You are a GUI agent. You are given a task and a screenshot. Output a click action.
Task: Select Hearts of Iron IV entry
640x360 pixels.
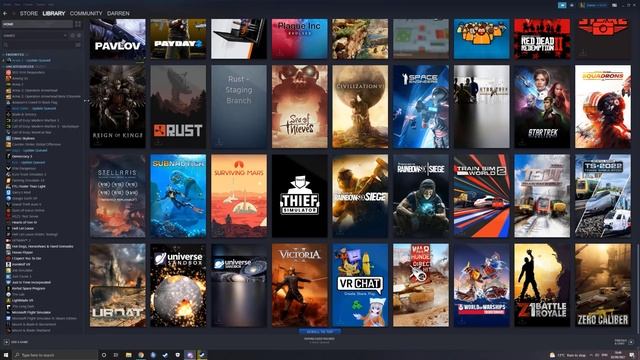click(24, 222)
